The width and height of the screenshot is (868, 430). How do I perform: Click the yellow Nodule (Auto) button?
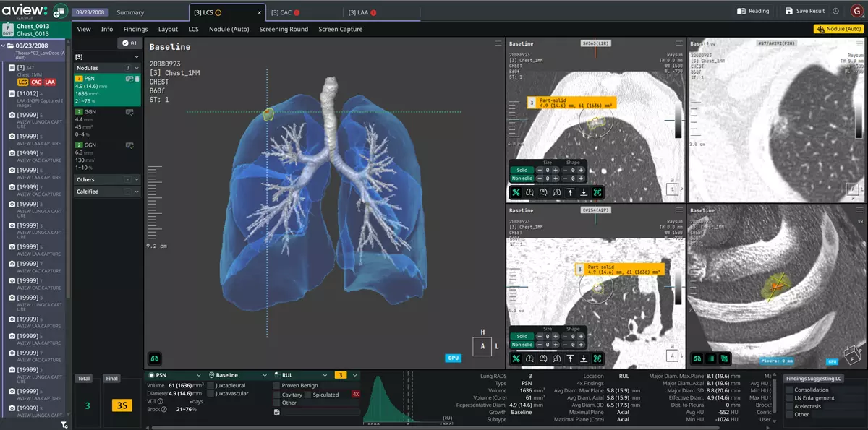tap(838, 30)
